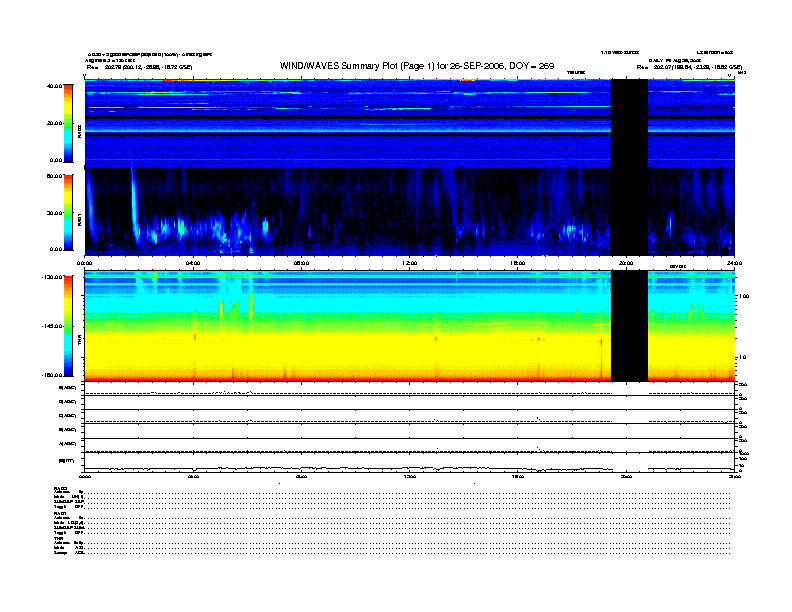Click the 30.00 label on RAD1 colorbar
The image size is (792, 612).
[x=54, y=213]
